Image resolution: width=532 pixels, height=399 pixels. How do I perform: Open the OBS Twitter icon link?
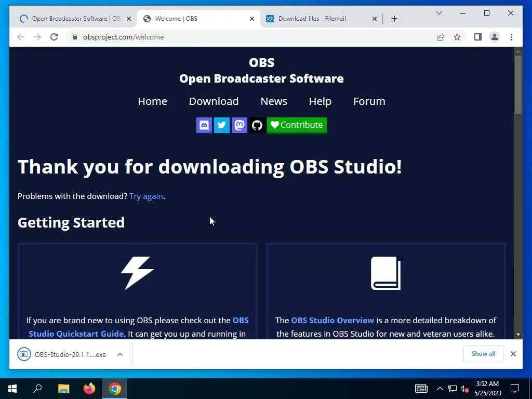[x=221, y=125]
